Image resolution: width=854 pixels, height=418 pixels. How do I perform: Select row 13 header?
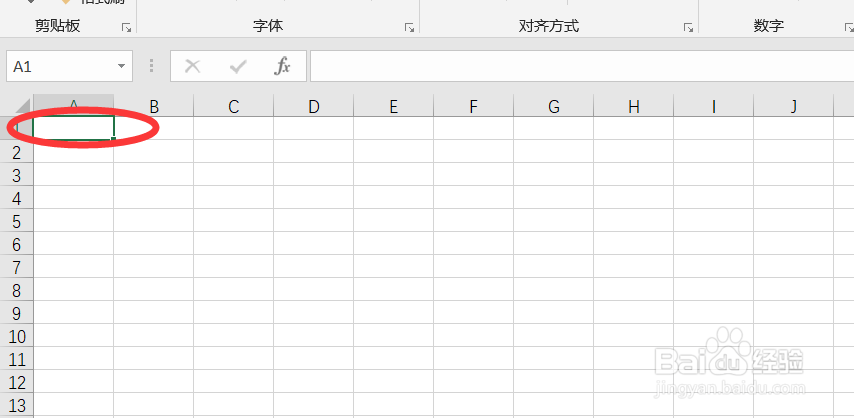pyautogui.click(x=17, y=405)
